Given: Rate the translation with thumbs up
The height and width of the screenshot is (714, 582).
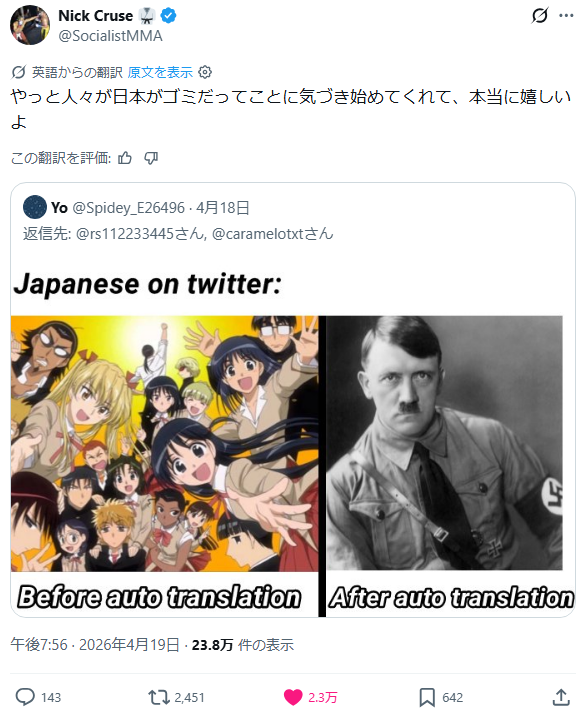Looking at the screenshot, I should (x=125, y=158).
